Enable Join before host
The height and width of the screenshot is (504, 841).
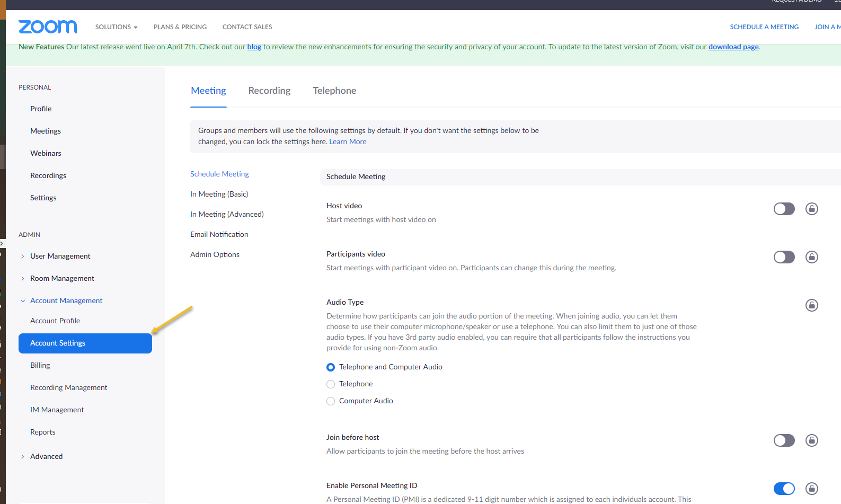tap(784, 440)
